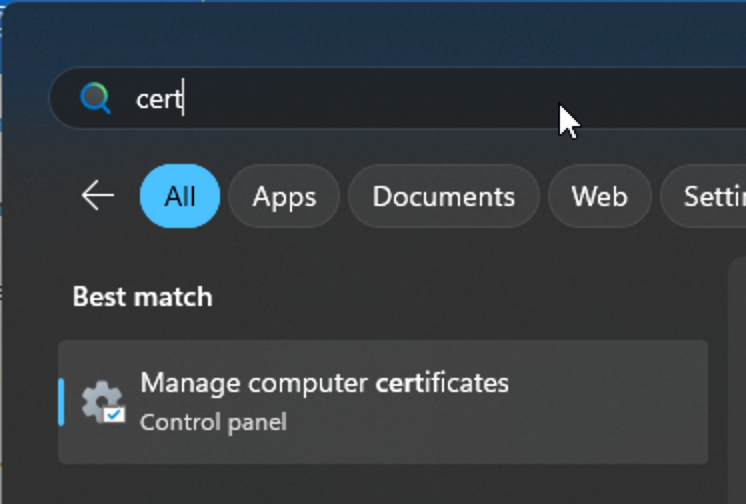This screenshot has height=504, width=746.
Task: Switch to the Apps filter tab
Action: pyautogui.click(x=284, y=196)
